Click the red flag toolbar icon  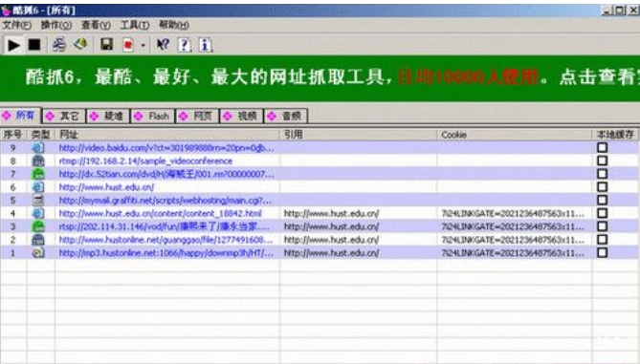pos(128,45)
